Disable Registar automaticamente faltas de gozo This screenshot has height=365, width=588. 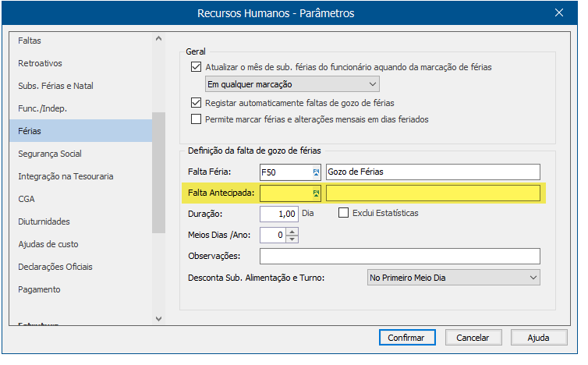(x=196, y=103)
